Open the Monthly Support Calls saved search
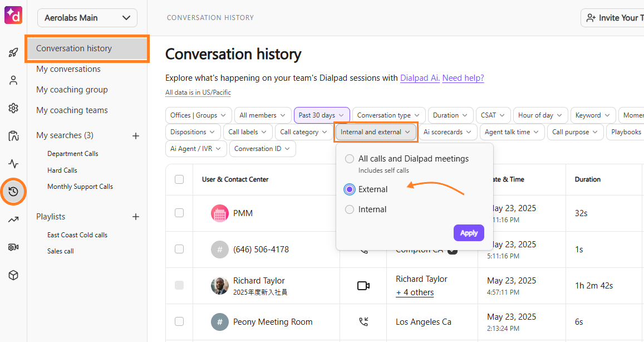The width and height of the screenshot is (644, 342). click(80, 187)
